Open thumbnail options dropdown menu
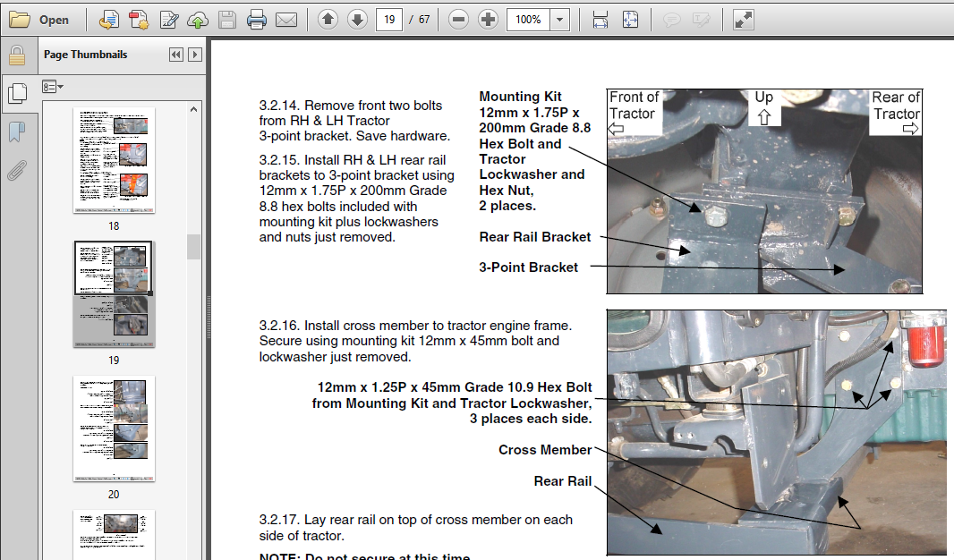The height and width of the screenshot is (560, 954). (53, 87)
